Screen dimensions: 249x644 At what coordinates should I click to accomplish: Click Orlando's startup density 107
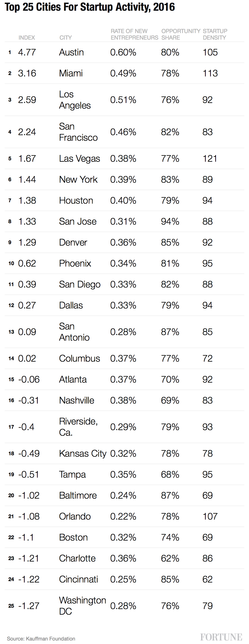pos(210,516)
